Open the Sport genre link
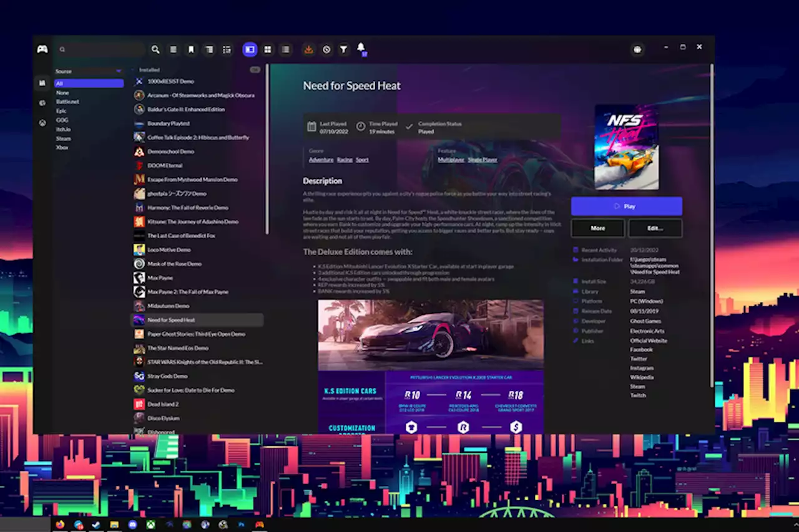 tap(362, 160)
